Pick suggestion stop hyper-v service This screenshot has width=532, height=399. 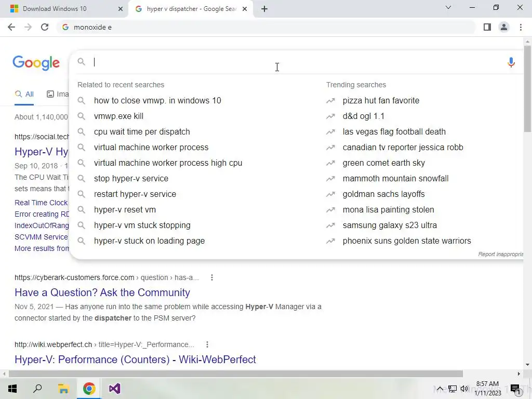131,179
